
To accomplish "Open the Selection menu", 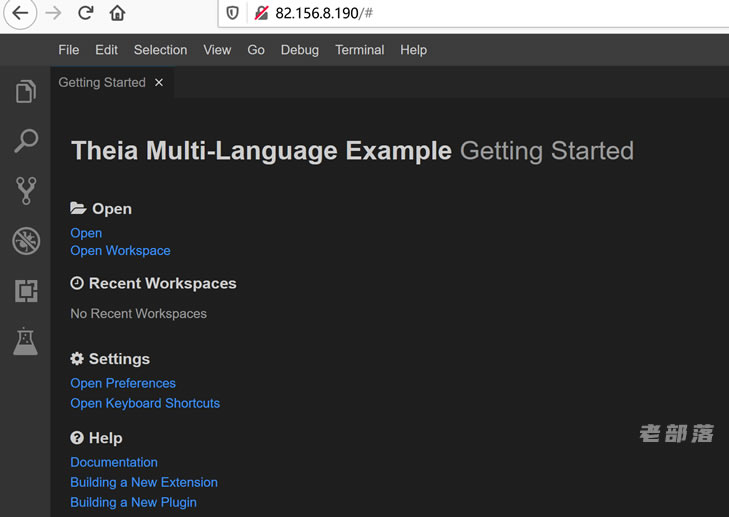I will [160, 50].
